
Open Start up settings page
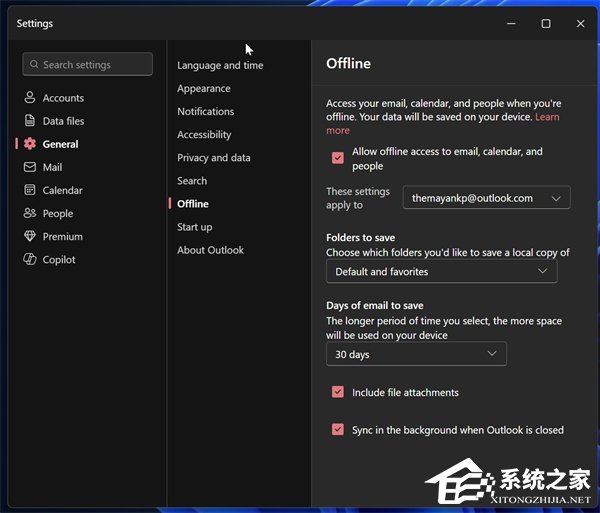tap(194, 227)
